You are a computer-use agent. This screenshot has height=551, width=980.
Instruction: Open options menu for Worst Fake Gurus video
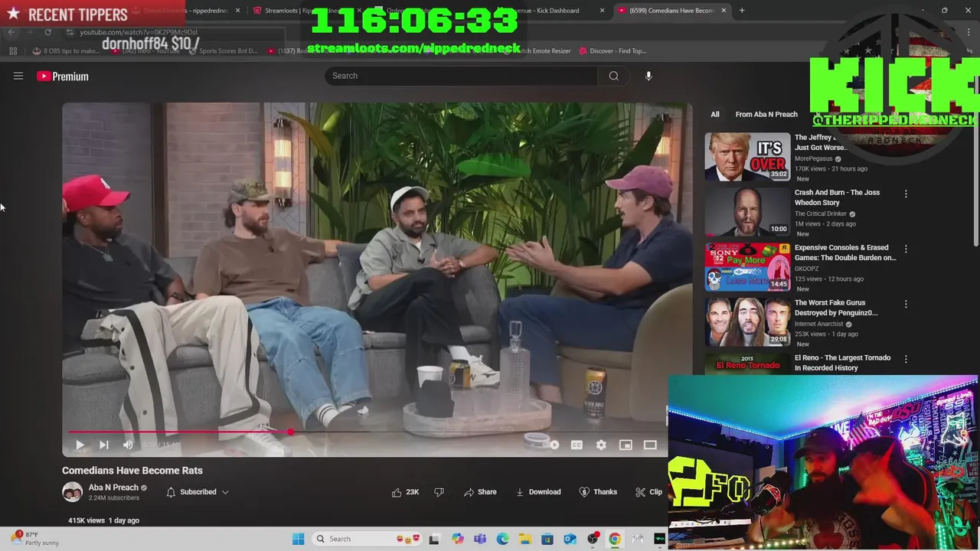pyautogui.click(x=906, y=305)
